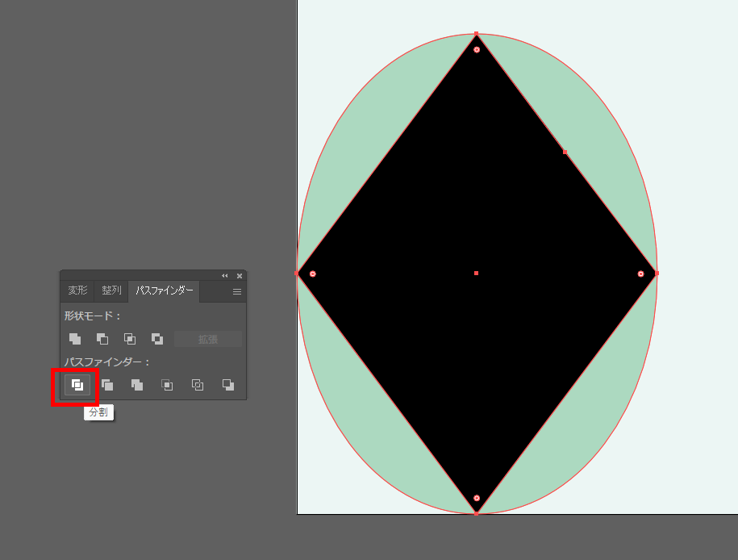Select the パスファインダー tab

click(x=164, y=290)
